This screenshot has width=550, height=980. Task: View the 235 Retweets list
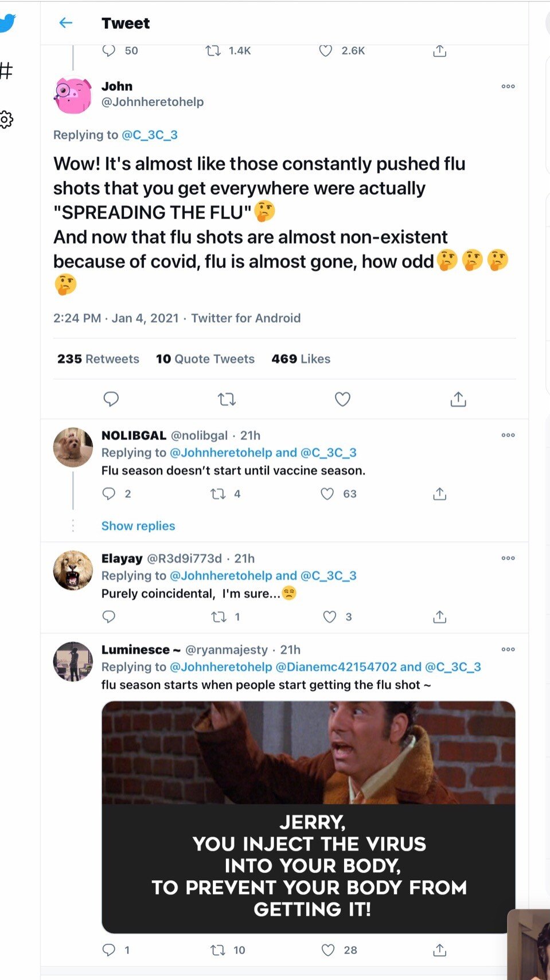(x=98, y=359)
